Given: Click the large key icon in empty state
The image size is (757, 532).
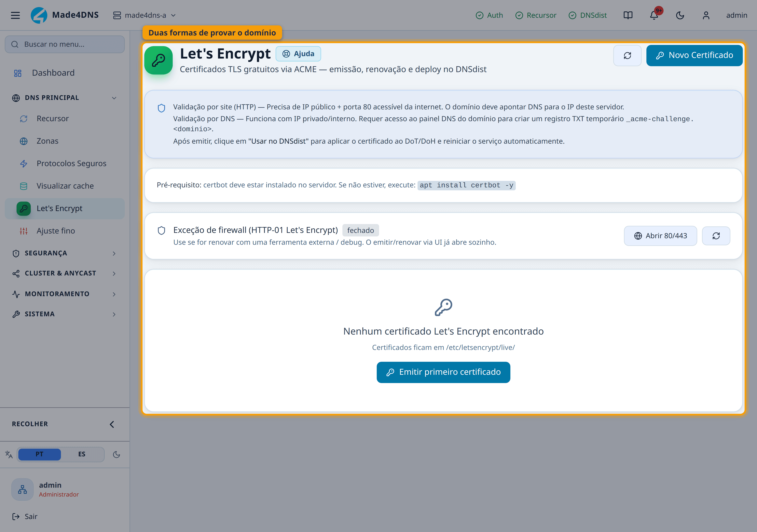Looking at the screenshot, I should (x=443, y=308).
